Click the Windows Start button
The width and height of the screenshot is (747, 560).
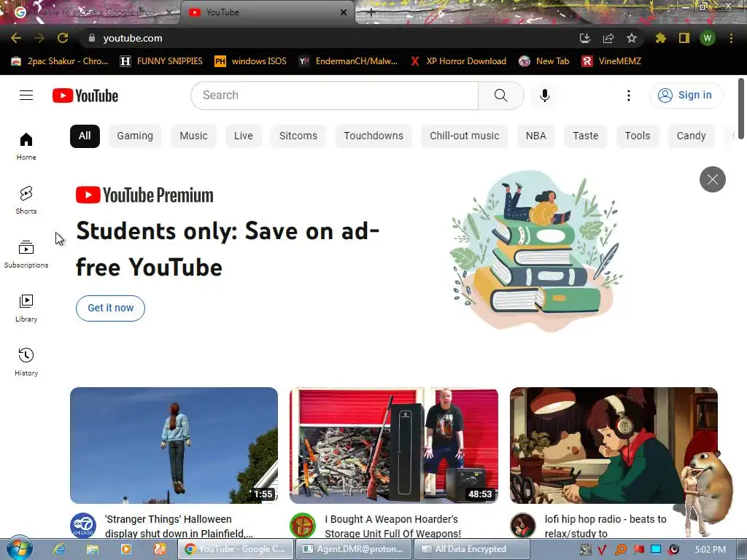[x=20, y=549]
